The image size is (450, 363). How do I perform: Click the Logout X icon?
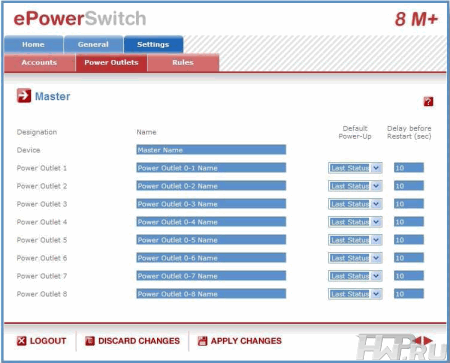[21, 341]
